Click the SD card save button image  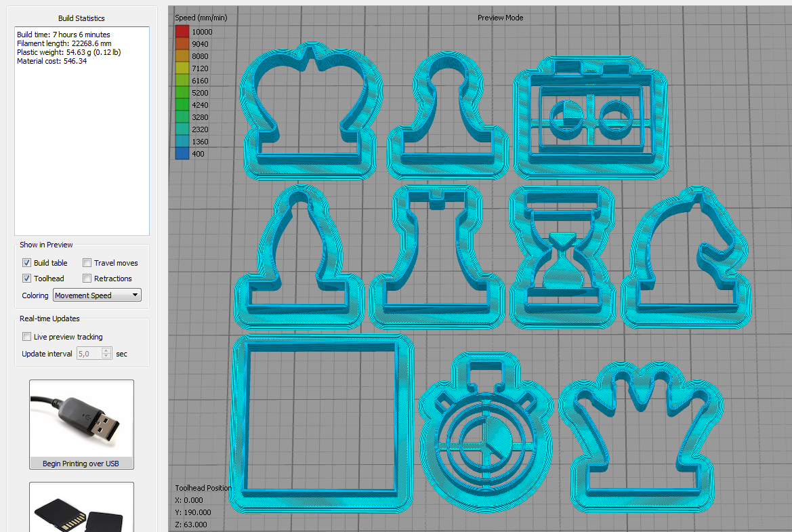[x=81, y=507]
